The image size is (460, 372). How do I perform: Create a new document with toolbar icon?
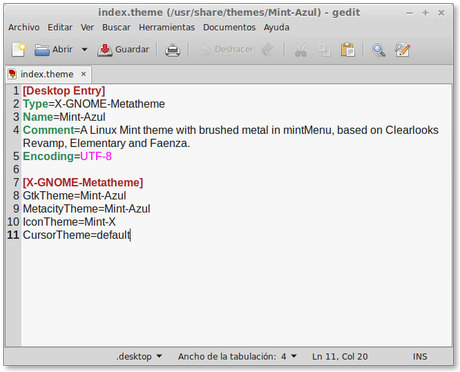coord(19,50)
